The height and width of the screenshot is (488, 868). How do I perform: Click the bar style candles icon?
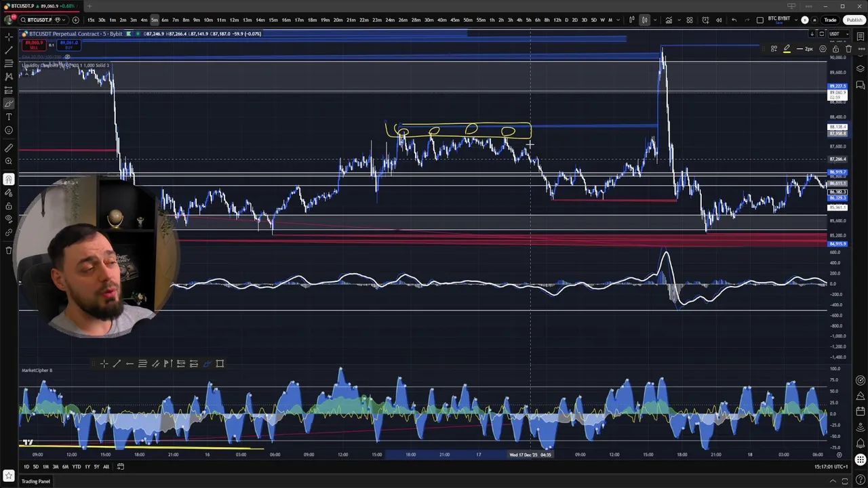[644, 20]
